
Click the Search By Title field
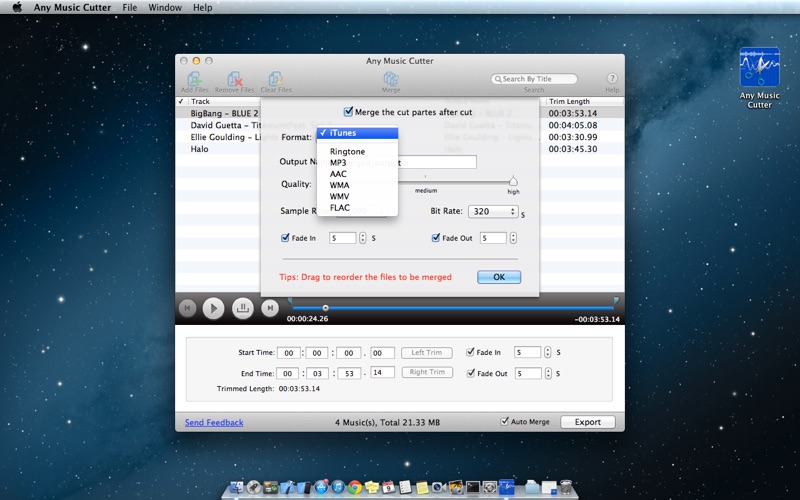534,79
